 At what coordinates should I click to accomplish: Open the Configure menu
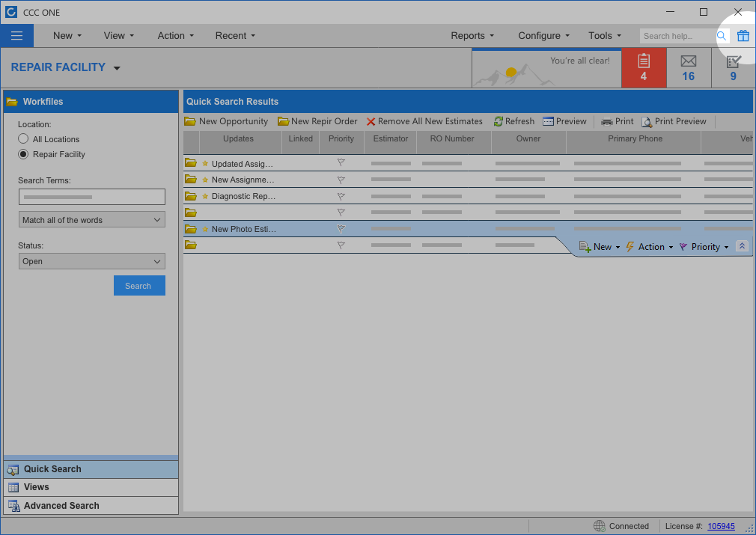coord(544,36)
